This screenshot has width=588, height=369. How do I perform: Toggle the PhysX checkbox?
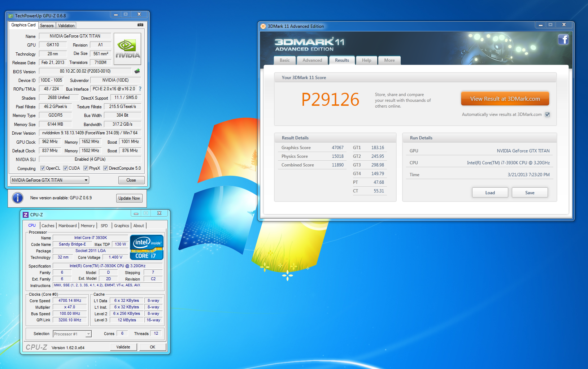[x=86, y=168]
